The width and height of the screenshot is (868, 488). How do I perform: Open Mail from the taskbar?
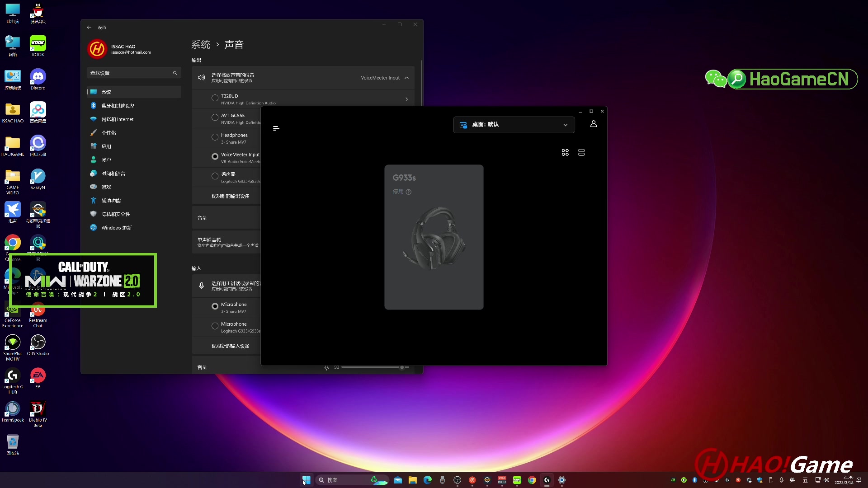coord(398,480)
